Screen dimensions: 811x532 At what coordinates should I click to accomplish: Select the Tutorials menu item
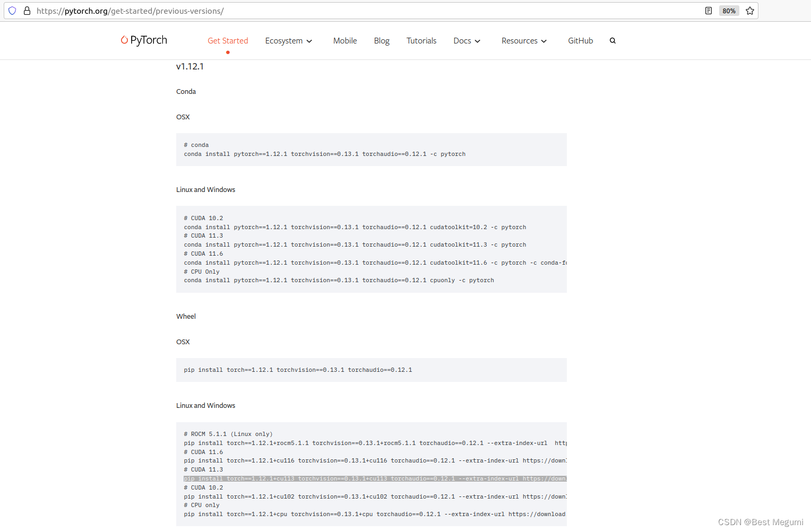pyautogui.click(x=421, y=40)
